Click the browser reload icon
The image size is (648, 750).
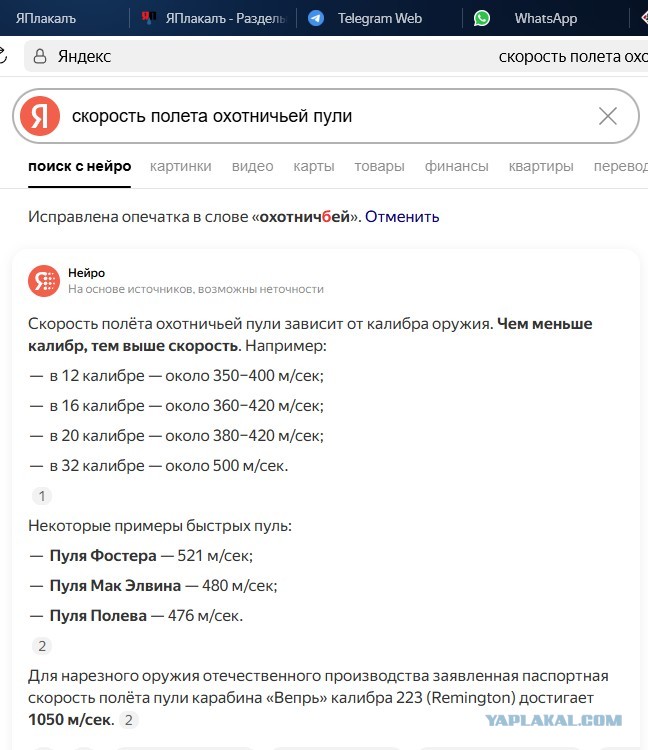3,56
